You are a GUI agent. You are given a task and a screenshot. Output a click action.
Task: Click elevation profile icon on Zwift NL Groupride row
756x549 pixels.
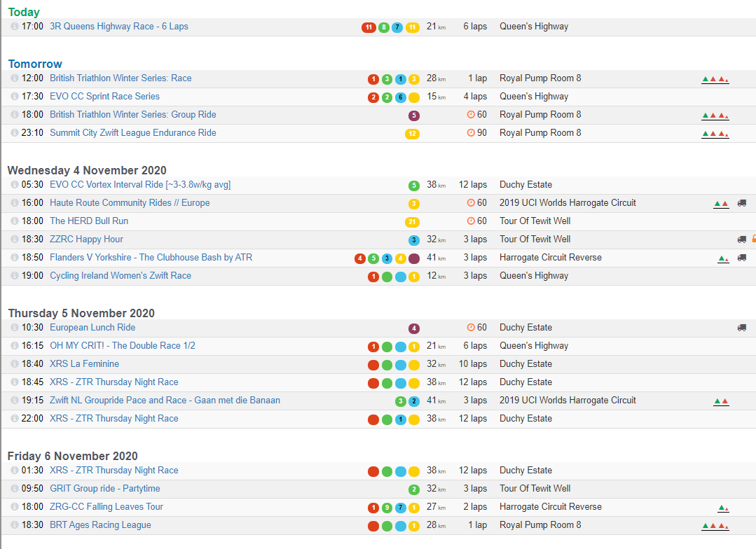coord(721,401)
